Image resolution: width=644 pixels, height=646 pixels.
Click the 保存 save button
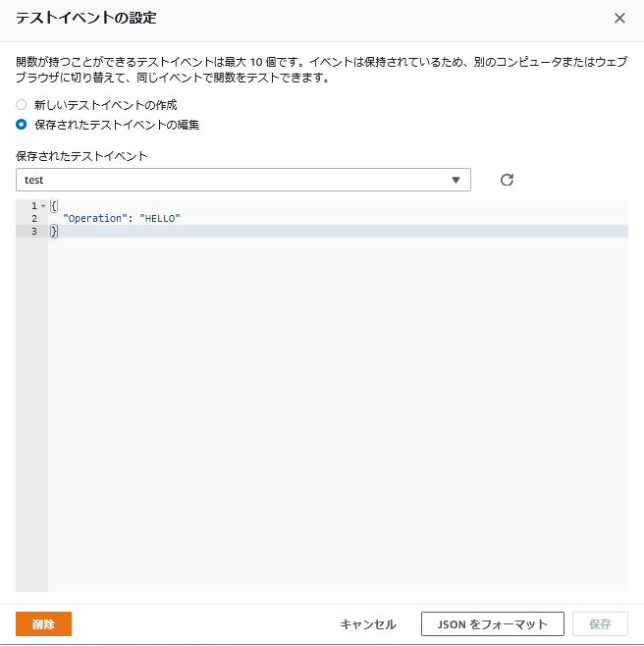600,623
